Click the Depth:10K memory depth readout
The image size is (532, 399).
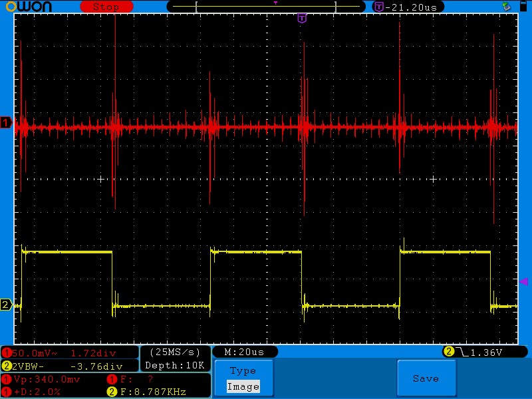coord(175,366)
